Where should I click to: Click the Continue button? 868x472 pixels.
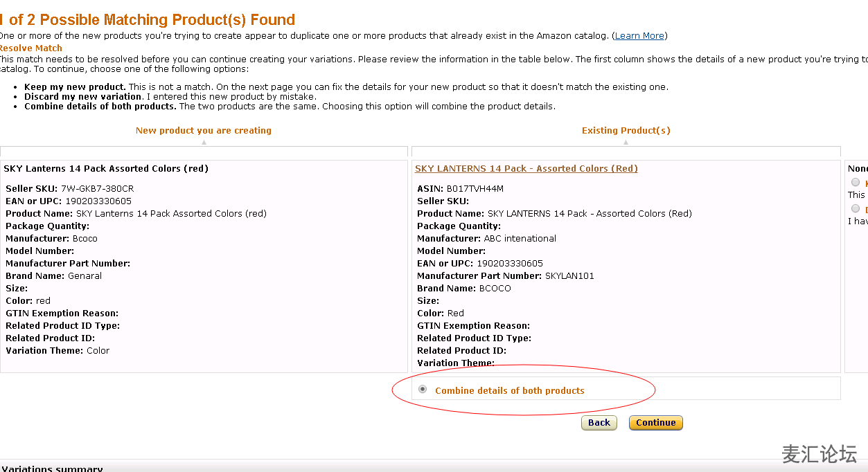655,422
